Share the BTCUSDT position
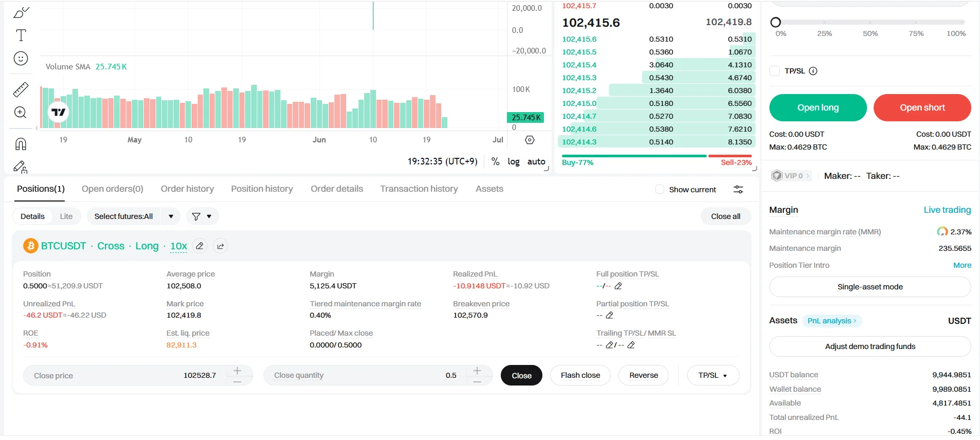980x440 pixels. (x=220, y=246)
